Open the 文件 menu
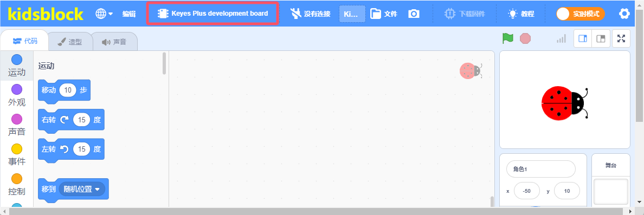 pos(384,14)
